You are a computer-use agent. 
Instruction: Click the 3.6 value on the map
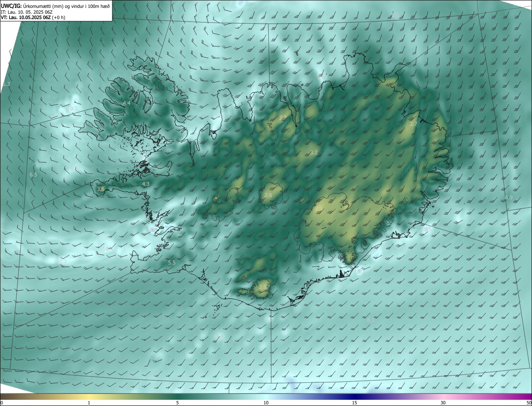click(x=101, y=189)
